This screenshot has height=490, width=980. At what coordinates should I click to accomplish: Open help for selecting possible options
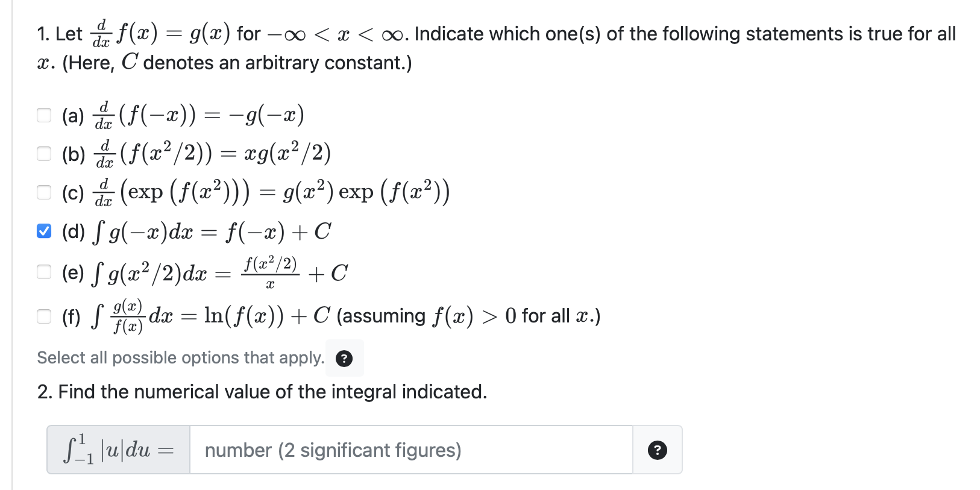click(344, 359)
